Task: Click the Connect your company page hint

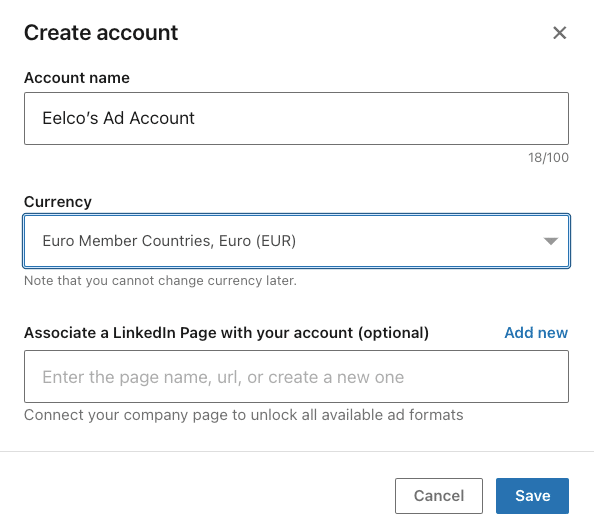Action: [244, 415]
